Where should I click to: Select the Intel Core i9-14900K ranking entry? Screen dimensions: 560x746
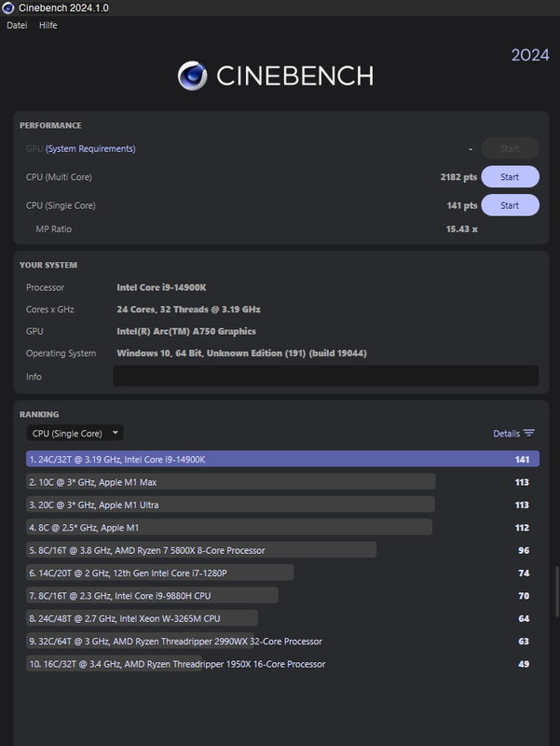click(x=283, y=459)
